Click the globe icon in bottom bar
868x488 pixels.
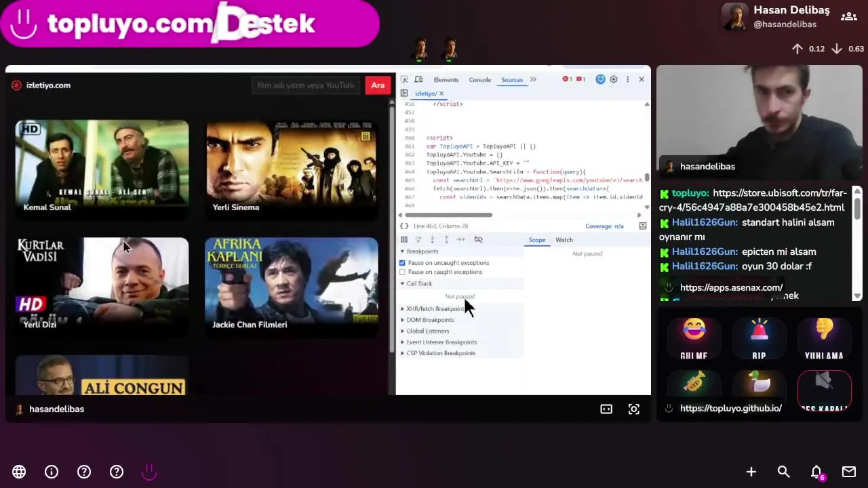click(x=19, y=472)
